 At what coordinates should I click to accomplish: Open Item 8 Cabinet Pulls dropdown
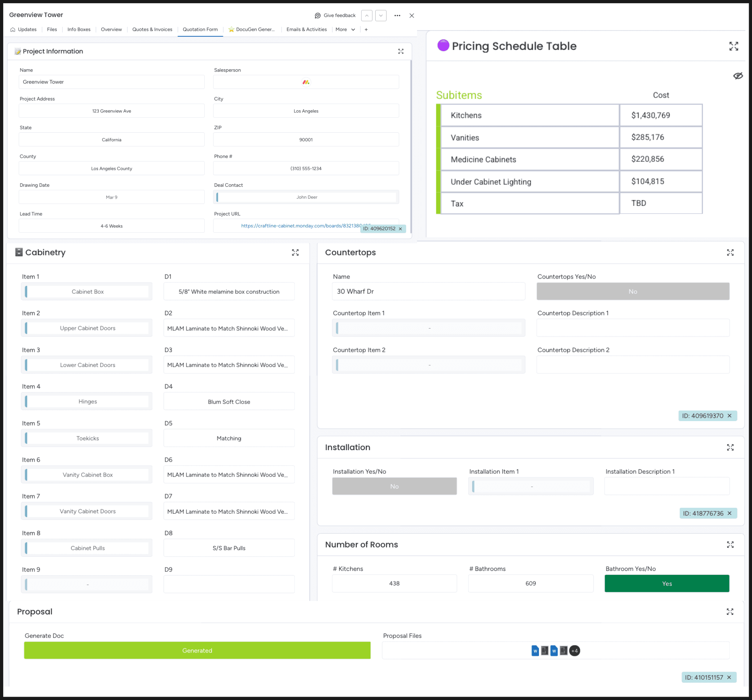coord(87,548)
